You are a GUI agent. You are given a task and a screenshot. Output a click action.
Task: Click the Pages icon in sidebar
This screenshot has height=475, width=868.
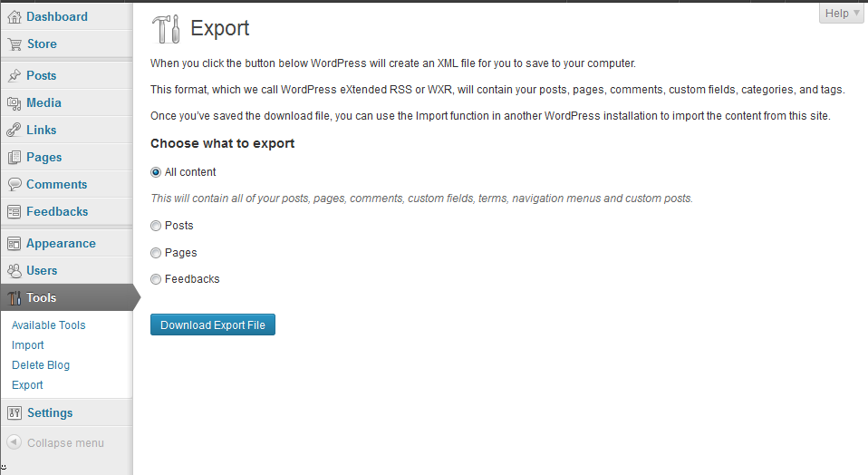[14, 157]
